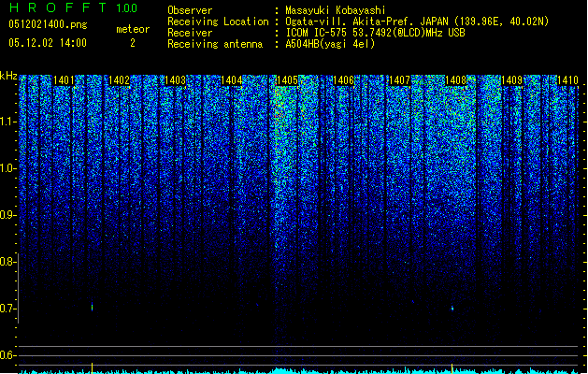Click the 0.9 kHz axis tick label
588x374 pixels.
8,215
